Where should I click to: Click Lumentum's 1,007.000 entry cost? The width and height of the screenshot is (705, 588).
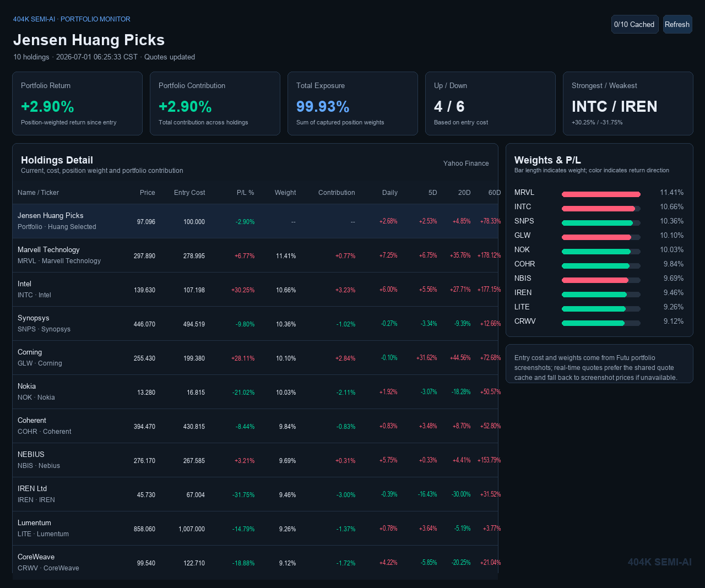[x=192, y=529]
